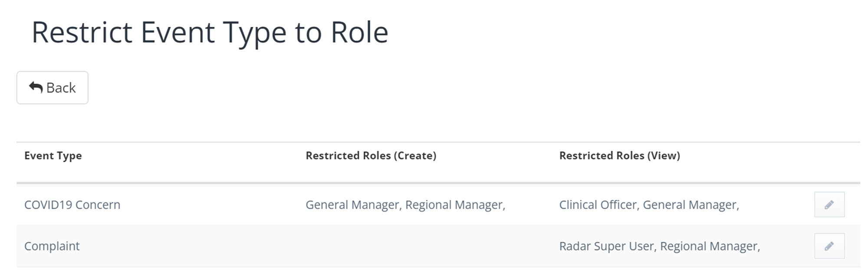Click 'General Manager' in COVID19 view roles
Viewport: 868px width, 274px height.
[690, 205]
